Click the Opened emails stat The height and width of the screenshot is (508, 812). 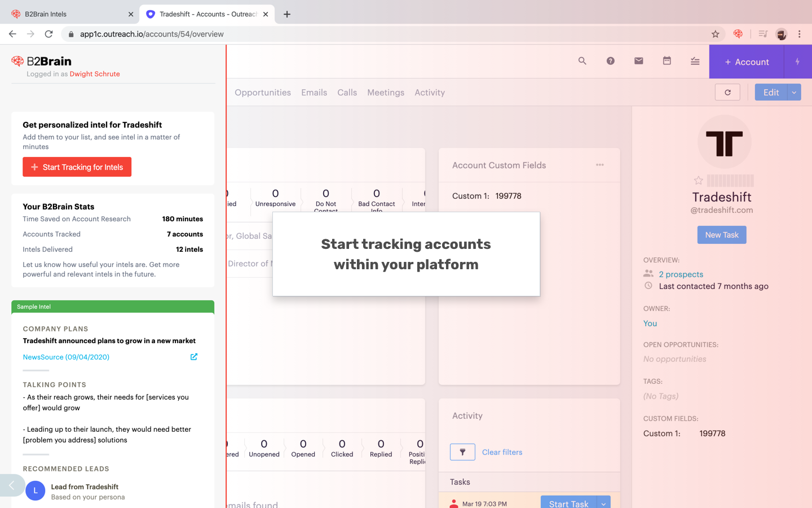click(303, 449)
